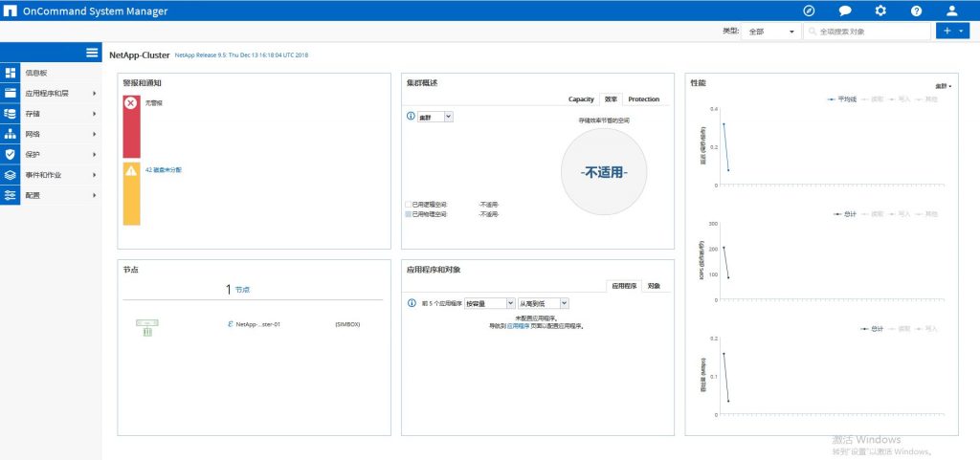Click the NetApp-Cluster name heading

tap(140, 55)
